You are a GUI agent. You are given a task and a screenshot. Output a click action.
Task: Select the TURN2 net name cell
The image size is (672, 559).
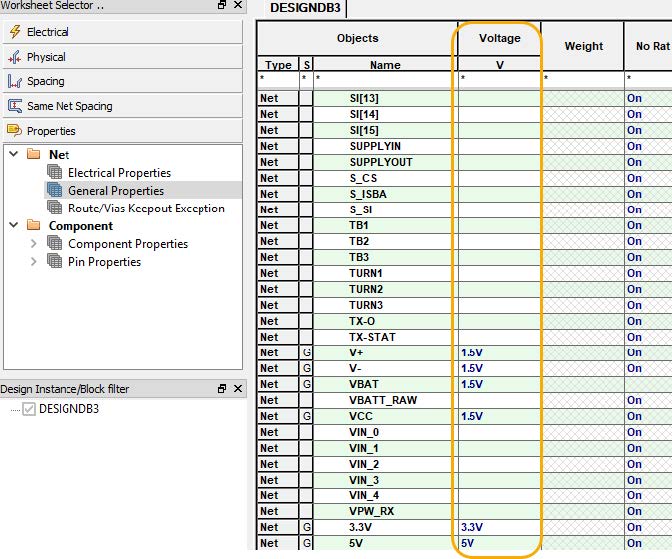(x=385, y=289)
